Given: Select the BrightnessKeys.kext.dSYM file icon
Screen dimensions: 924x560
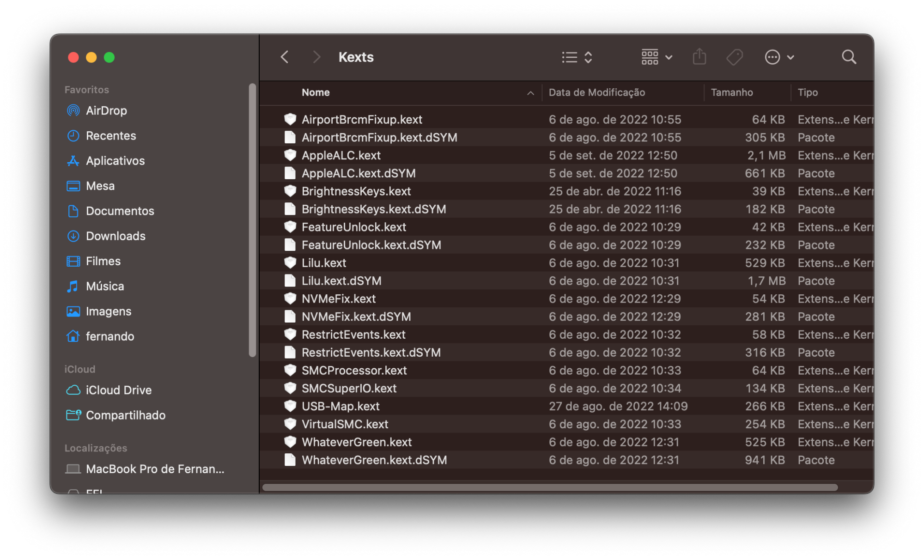Looking at the screenshot, I should click(290, 209).
